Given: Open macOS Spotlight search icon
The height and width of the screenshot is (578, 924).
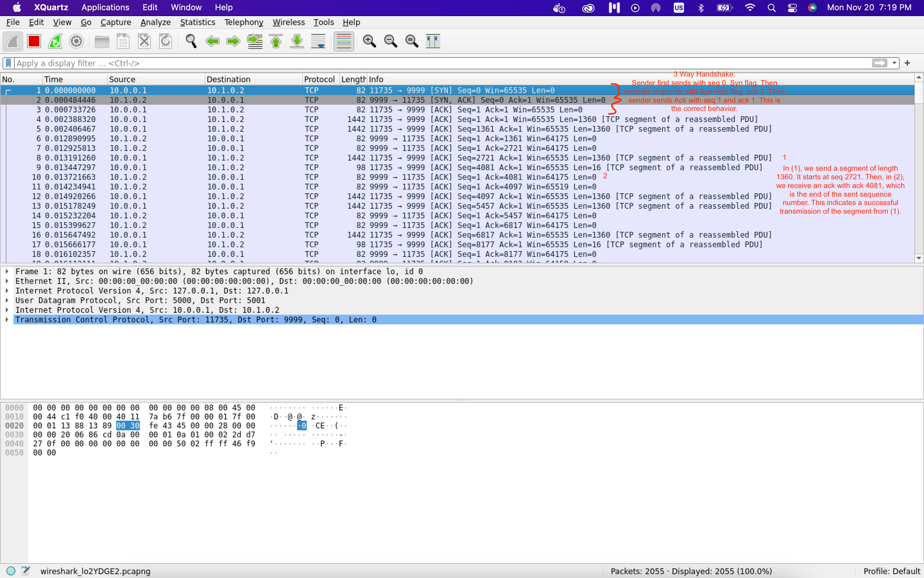Looking at the screenshot, I should click(x=771, y=8).
